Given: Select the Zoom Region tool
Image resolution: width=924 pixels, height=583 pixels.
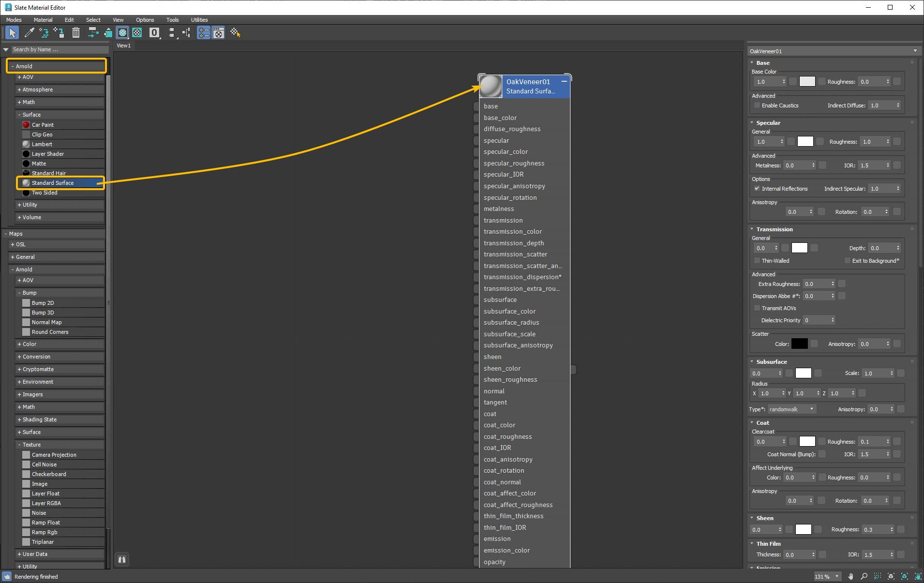Looking at the screenshot, I should pyautogui.click(x=878, y=576).
